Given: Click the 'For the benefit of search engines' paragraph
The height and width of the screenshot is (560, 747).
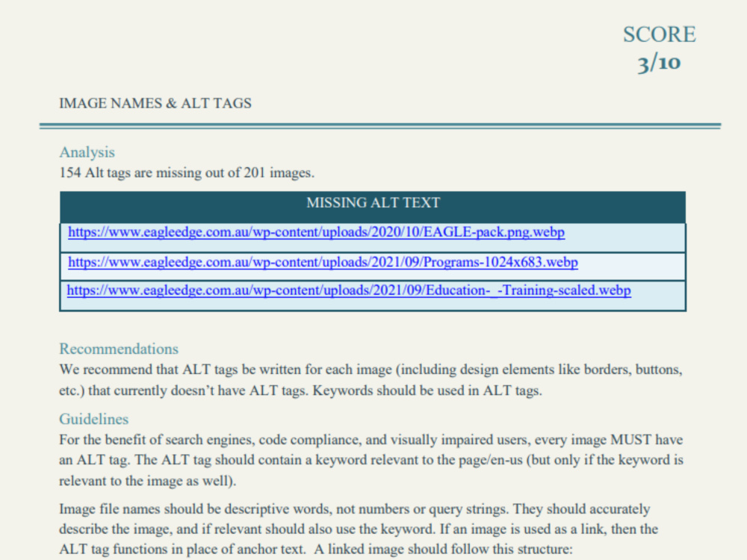Looking at the screenshot, I should click(x=371, y=460).
